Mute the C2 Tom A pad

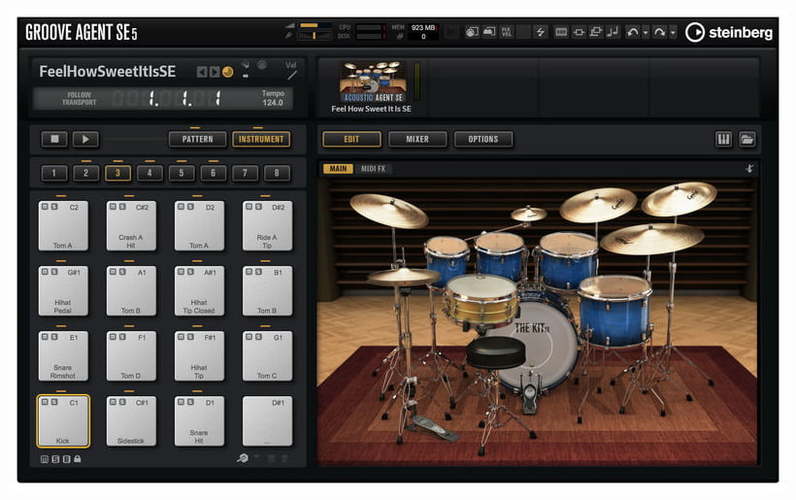click(x=45, y=207)
